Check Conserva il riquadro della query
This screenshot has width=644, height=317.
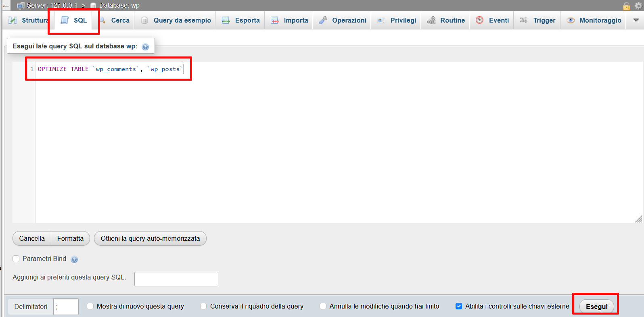point(204,306)
